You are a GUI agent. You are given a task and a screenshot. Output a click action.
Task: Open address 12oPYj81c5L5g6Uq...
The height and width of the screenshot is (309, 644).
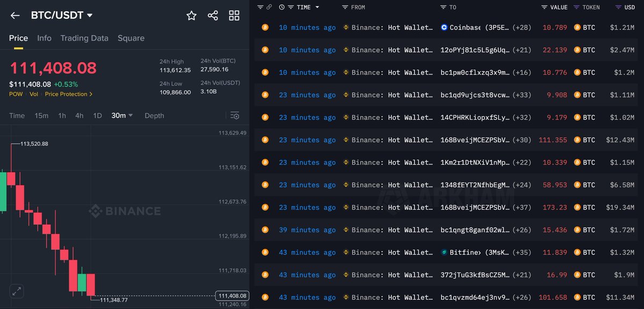tap(475, 50)
